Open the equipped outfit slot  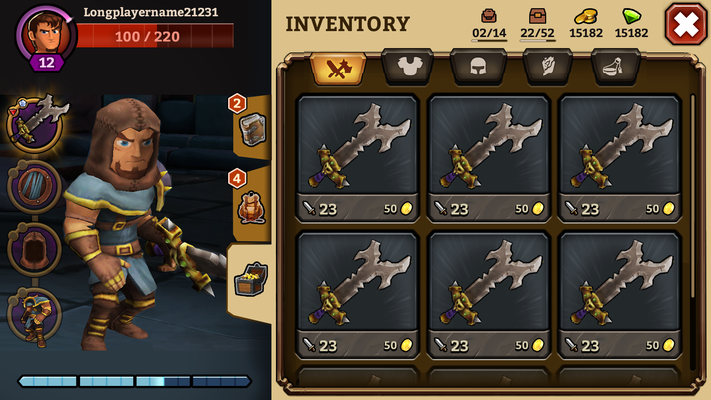pyautogui.click(x=34, y=314)
